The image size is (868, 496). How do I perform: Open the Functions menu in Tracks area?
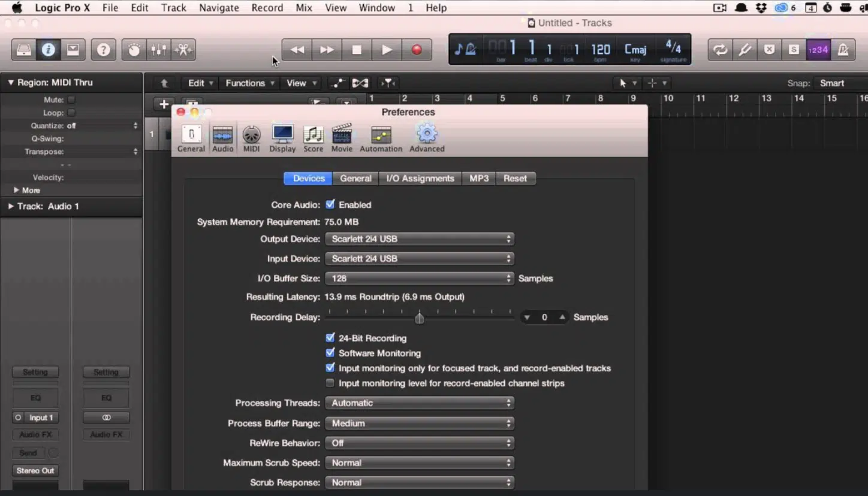[249, 83]
